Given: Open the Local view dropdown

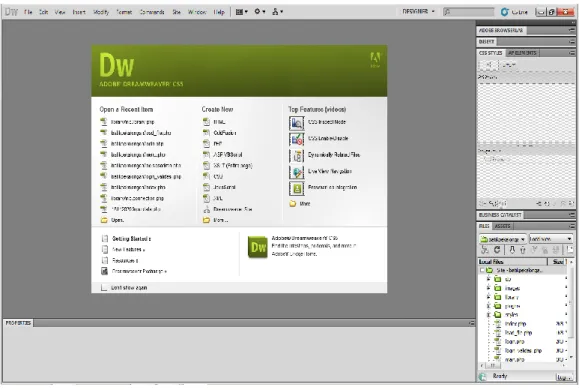Looking at the screenshot, I should point(551,239).
